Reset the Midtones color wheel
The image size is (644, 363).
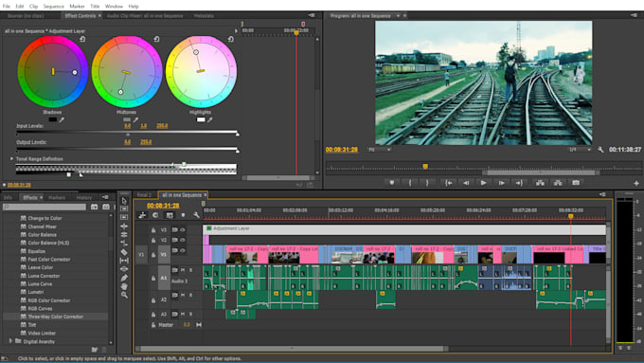pos(156,39)
